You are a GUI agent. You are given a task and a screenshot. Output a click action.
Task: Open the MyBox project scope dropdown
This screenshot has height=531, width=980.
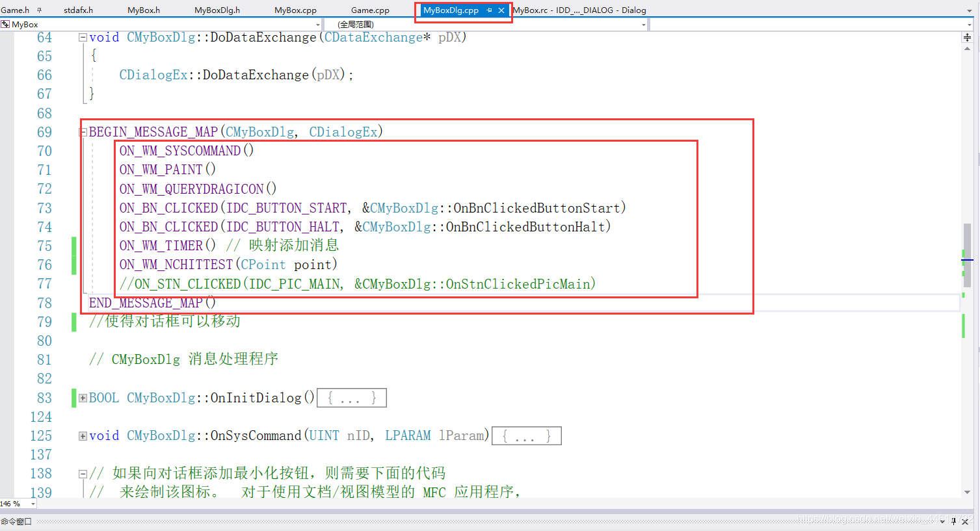click(x=318, y=25)
